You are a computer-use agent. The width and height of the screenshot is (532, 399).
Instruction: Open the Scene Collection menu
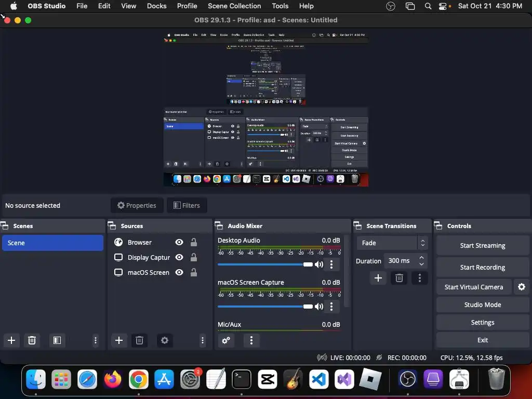click(234, 6)
